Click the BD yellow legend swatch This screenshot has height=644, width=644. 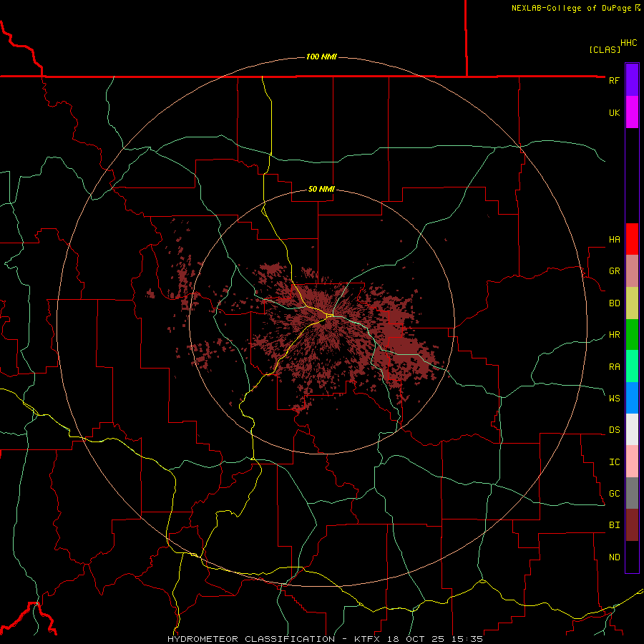[632, 303]
